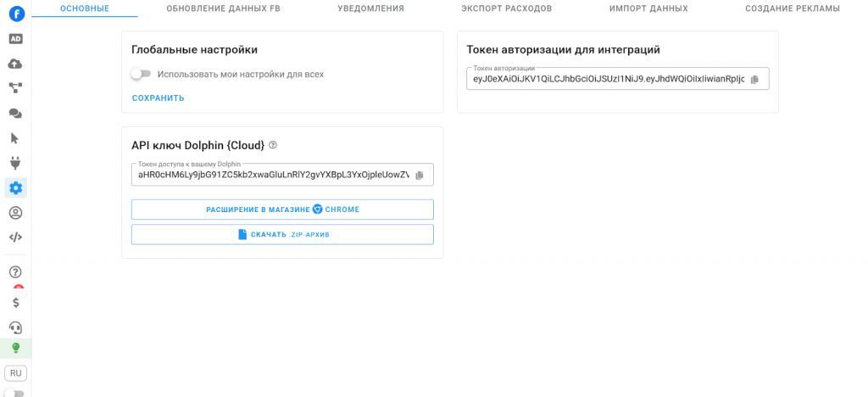Open the user profile sidebar icon
This screenshot has height=397, width=868.
[x=15, y=213]
